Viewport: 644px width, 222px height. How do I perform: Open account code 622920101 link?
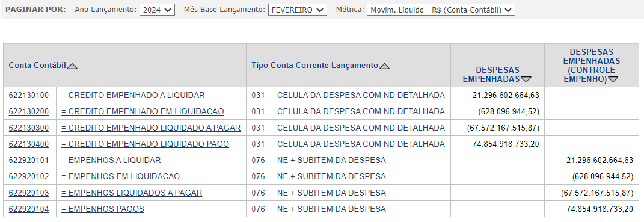point(29,160)
